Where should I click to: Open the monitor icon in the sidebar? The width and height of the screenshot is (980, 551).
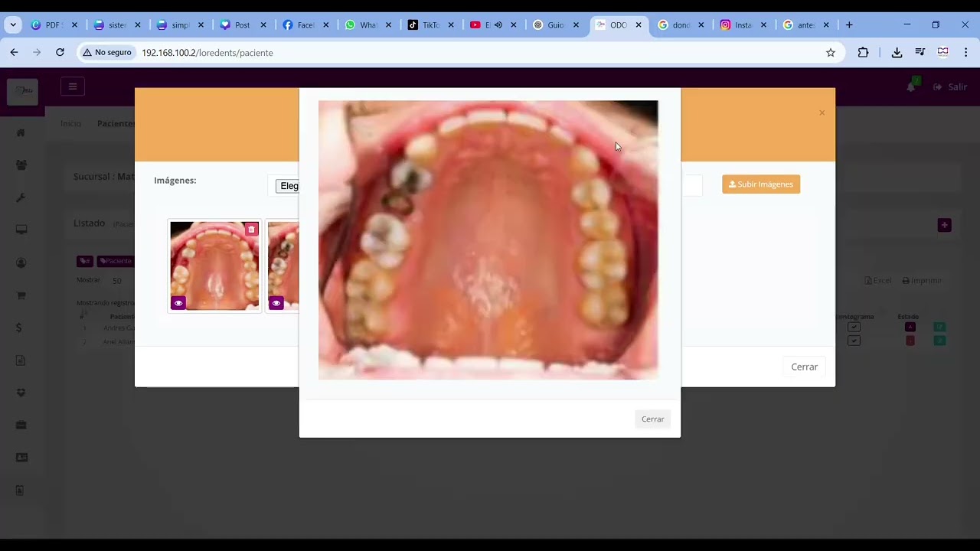[21, 230]
